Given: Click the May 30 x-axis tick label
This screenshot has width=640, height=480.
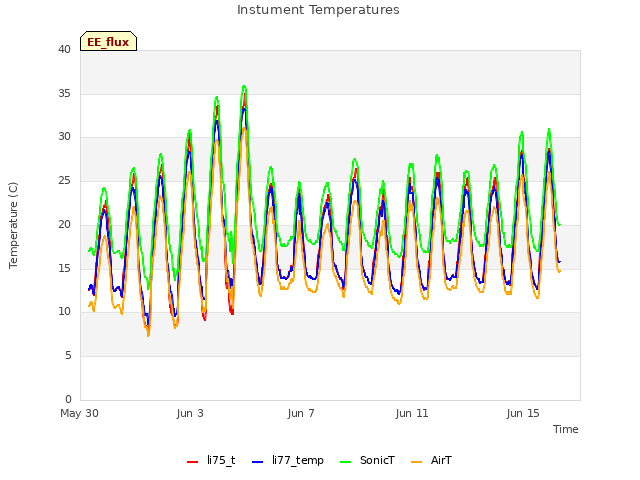Looking at the screenshot, I should pos(79,413).
